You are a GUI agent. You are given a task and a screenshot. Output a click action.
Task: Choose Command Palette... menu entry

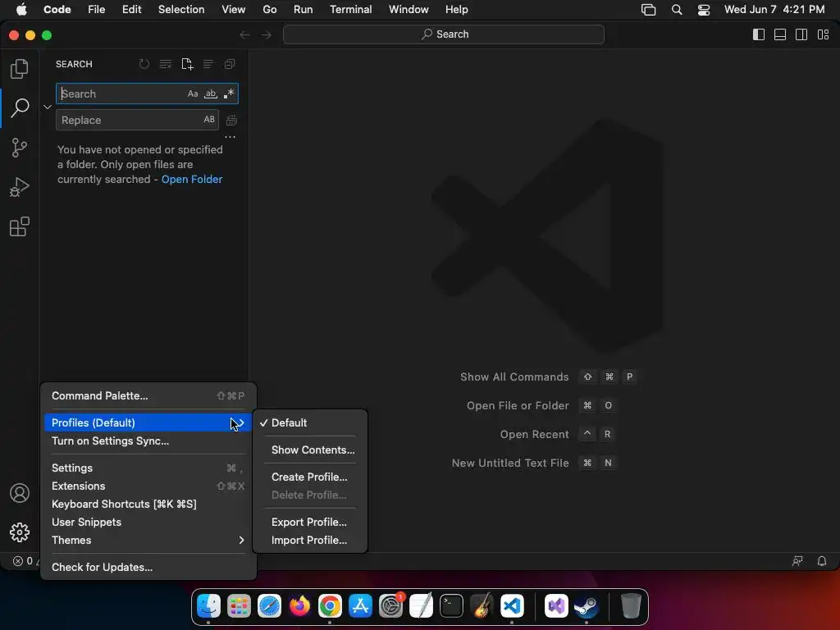click(148, 396)
